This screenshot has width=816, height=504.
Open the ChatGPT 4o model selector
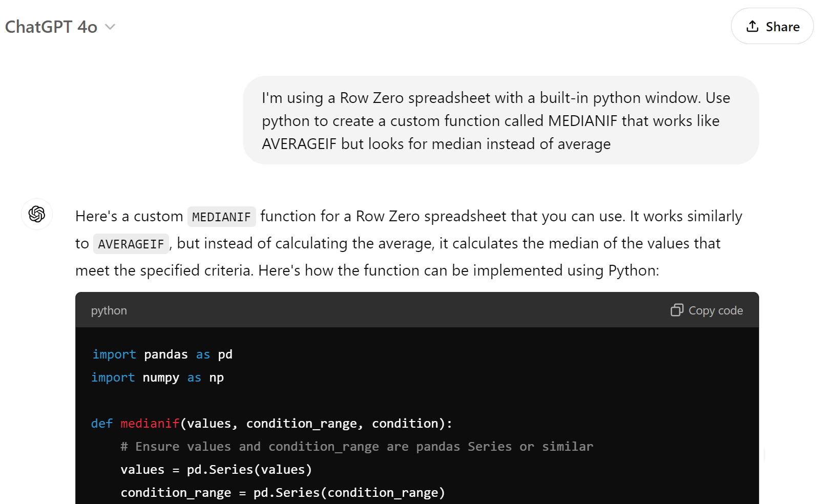coord(61,26)
